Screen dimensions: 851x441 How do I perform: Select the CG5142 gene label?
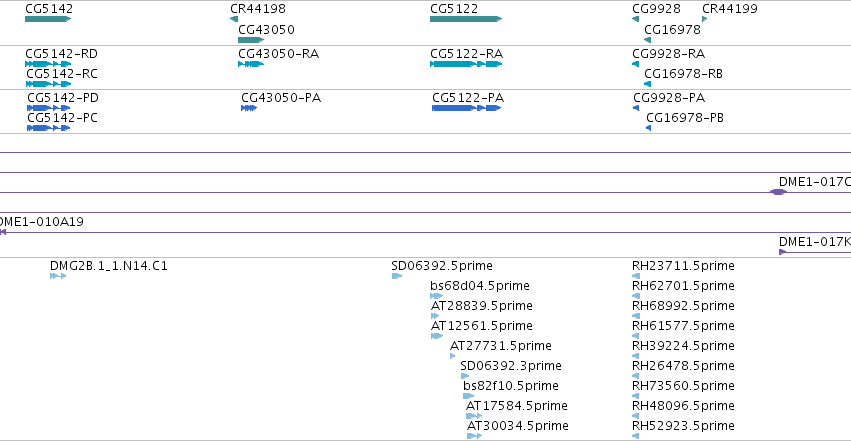pos(49,9)
